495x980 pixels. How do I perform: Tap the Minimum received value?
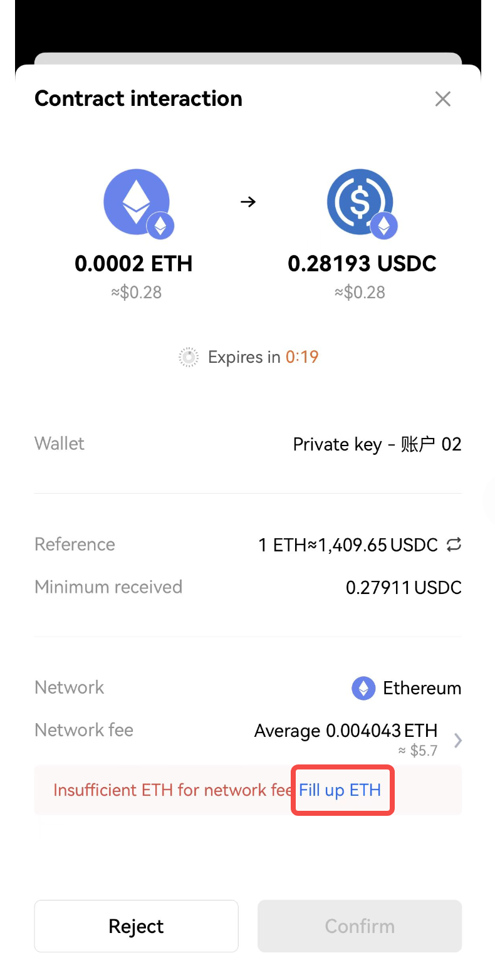(x=404, y=588)
